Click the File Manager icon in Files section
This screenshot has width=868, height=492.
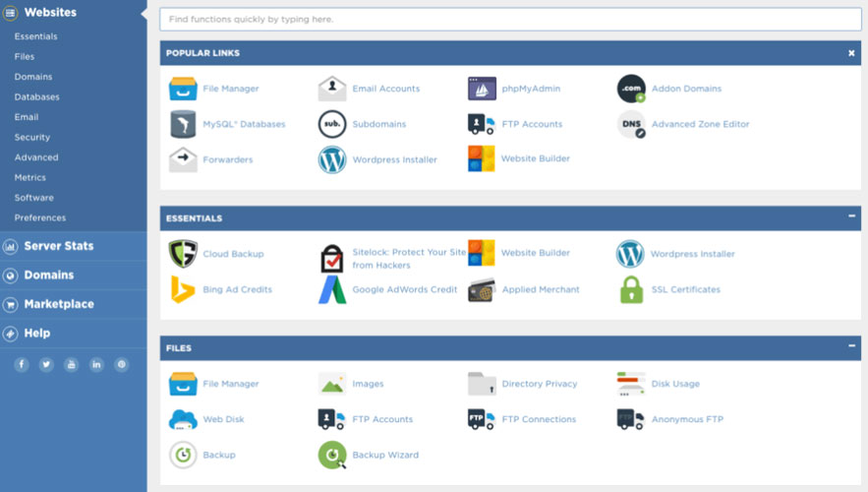183,384
